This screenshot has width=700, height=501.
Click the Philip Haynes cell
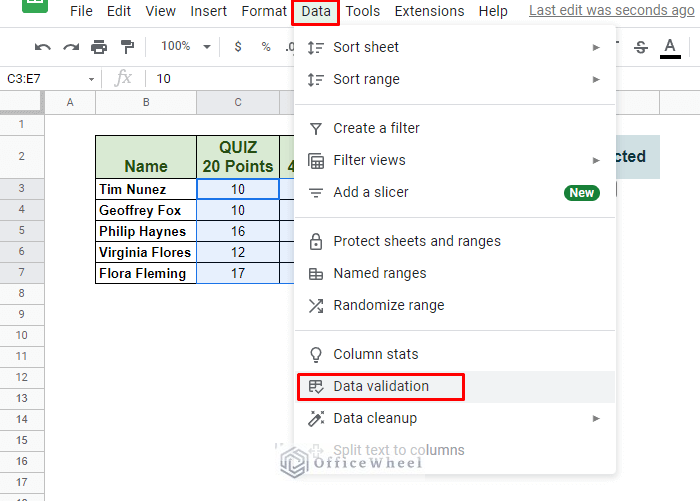(x=146, y=231)
